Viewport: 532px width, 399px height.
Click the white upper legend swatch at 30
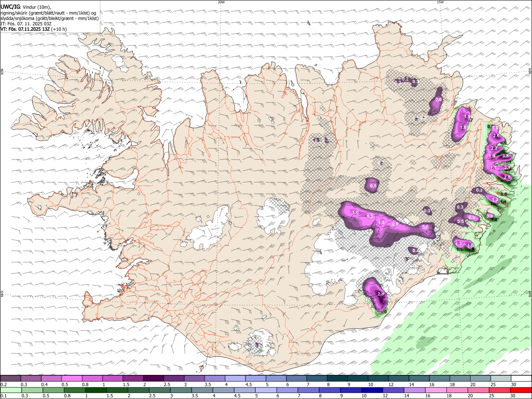pos(521,379)
